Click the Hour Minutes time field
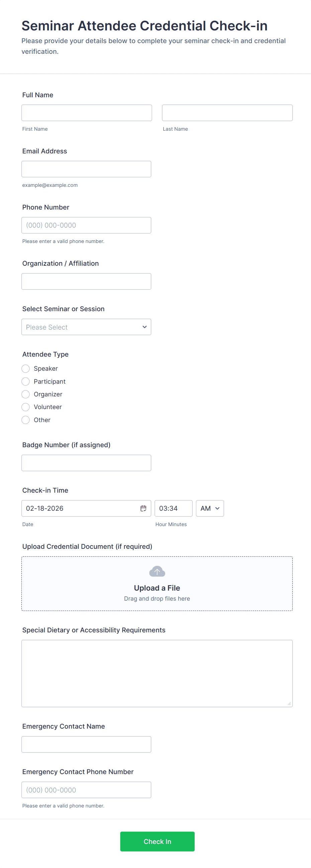The width and height of the screenshot is (311, 868). point(173,508)
